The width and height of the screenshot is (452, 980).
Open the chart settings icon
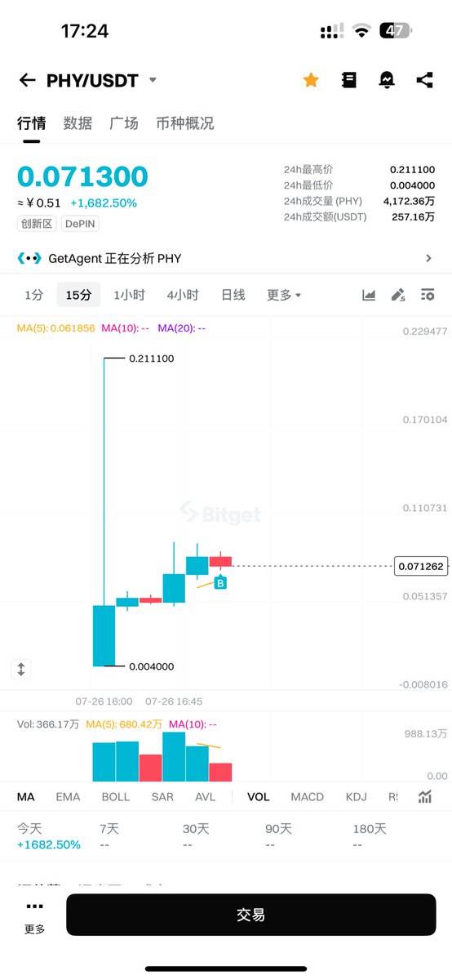(428, 295)
